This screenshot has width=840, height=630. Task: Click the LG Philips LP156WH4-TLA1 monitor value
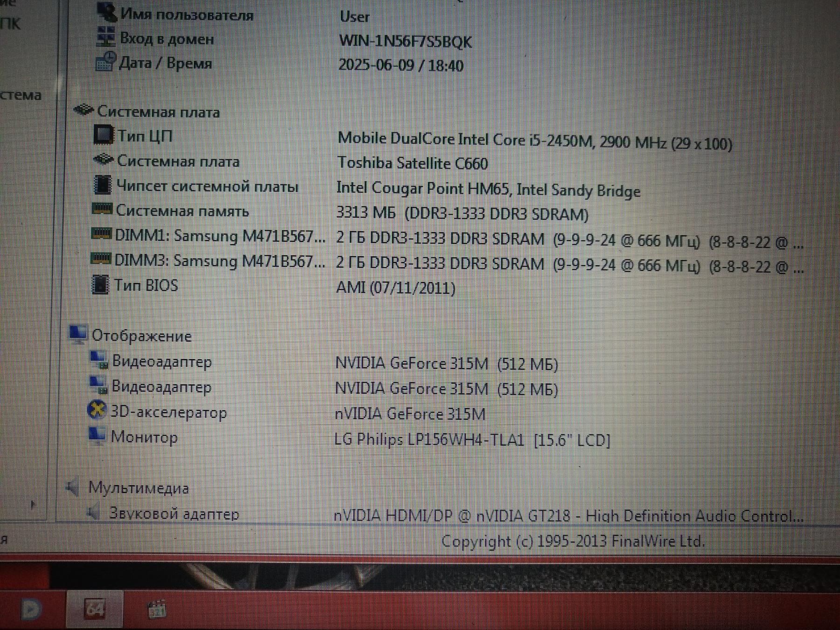click(472, 440)
